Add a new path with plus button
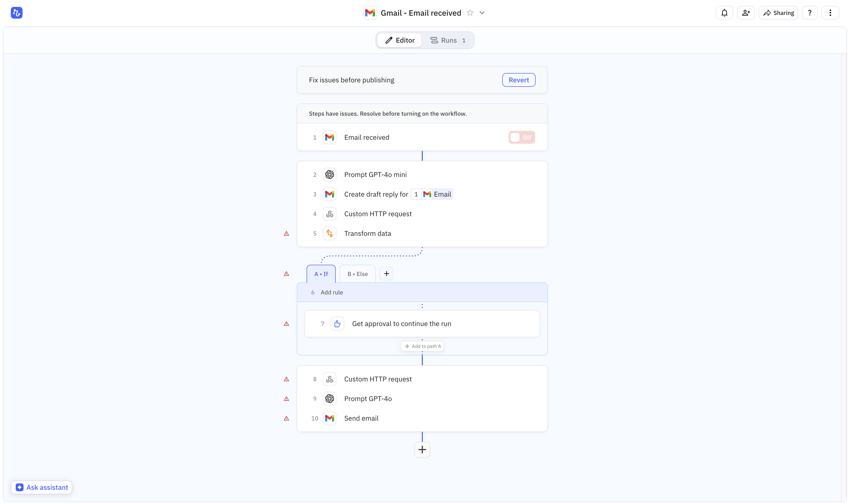 tap(386, 274)
